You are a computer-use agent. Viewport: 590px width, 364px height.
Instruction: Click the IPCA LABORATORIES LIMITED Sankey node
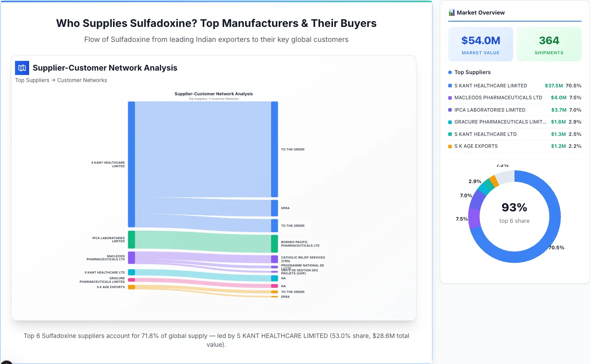[130, 240]
